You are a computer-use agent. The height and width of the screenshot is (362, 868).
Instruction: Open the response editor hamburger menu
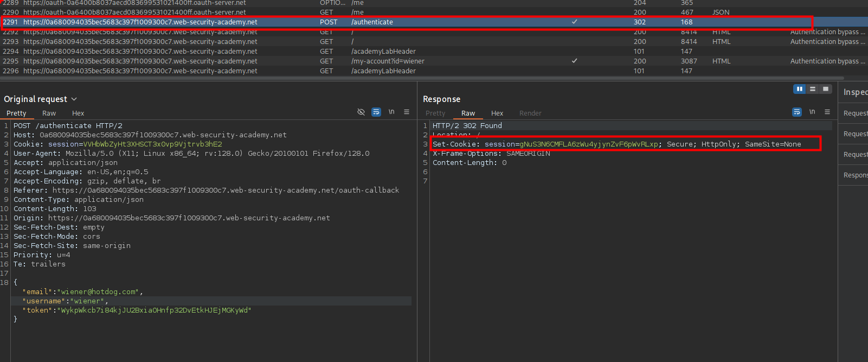pos(827,112)
